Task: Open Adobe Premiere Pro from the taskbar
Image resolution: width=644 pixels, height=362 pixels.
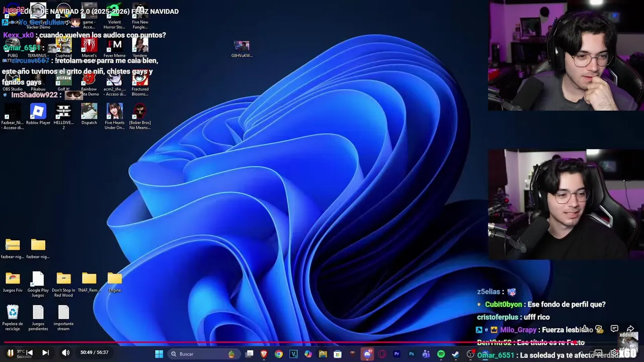Action: tap(396, 354)
